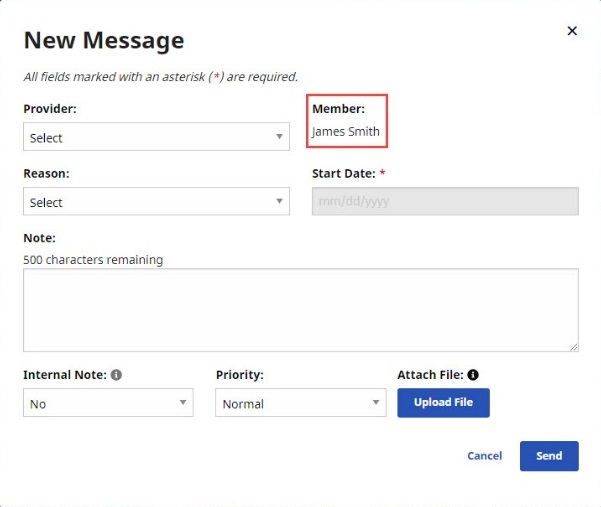Expand the Internal Note dropdown set to No
601x507 pixels.
pos(108,403)
